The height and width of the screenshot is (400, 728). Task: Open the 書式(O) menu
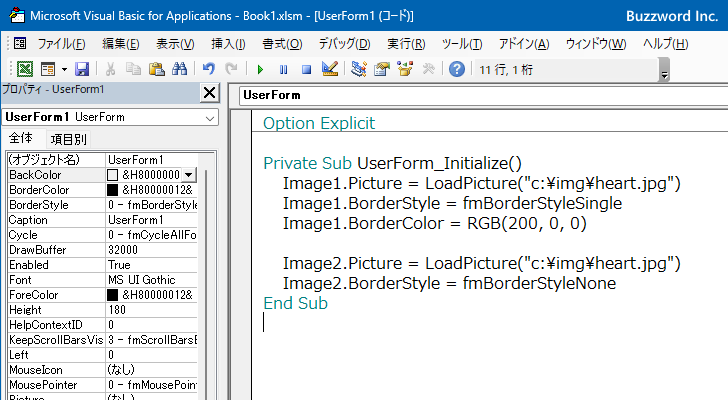(x=282, y=44)
